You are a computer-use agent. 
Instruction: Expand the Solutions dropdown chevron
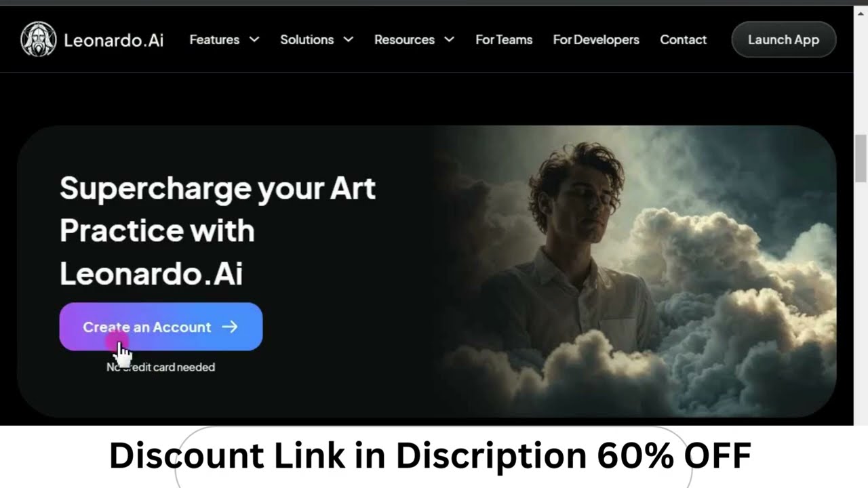[349, 39]
